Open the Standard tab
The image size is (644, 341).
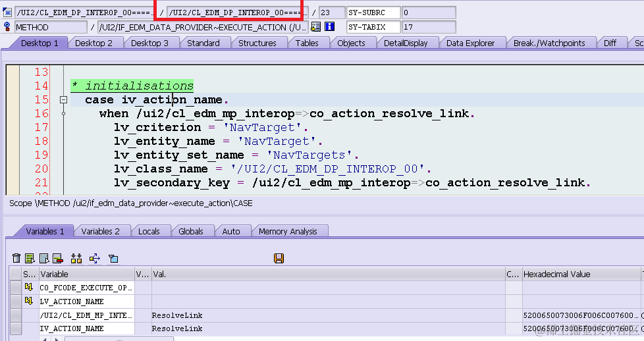click(x=203, y=43)
